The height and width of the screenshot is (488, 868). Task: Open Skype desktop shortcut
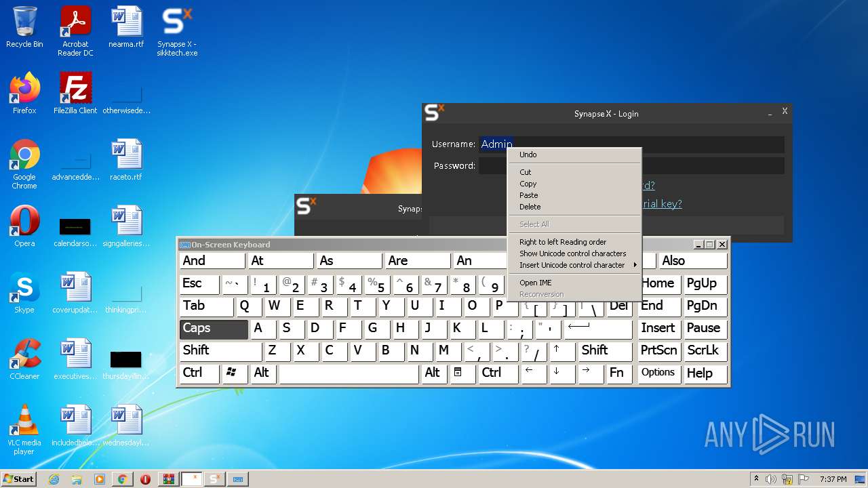(24, 293)
